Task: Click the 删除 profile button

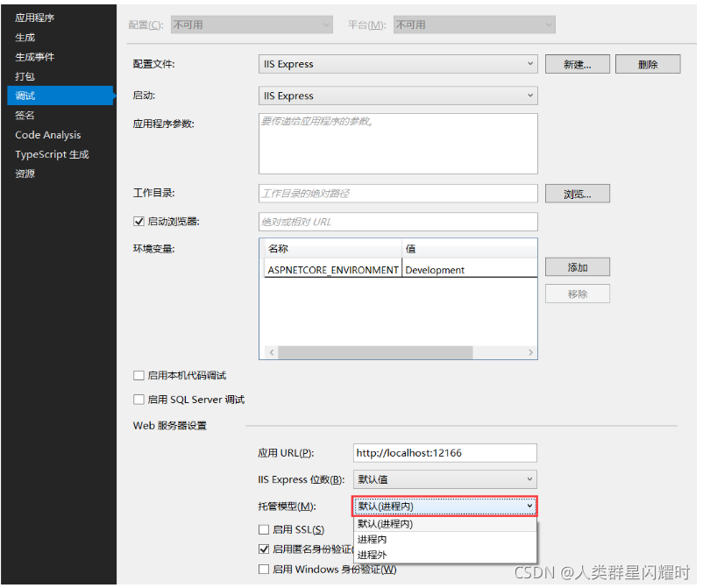Action: click(x=648, y=64)
